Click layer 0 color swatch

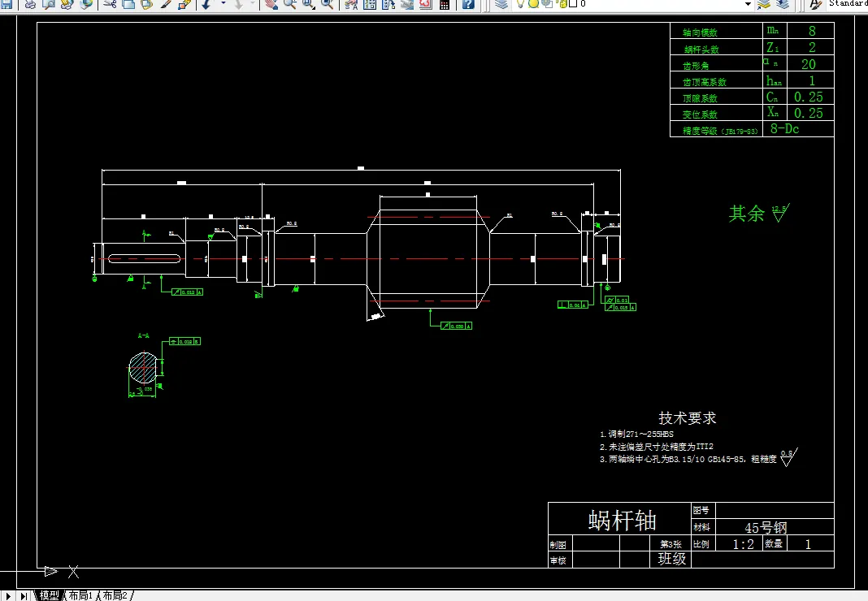click(x=574, y=3)
